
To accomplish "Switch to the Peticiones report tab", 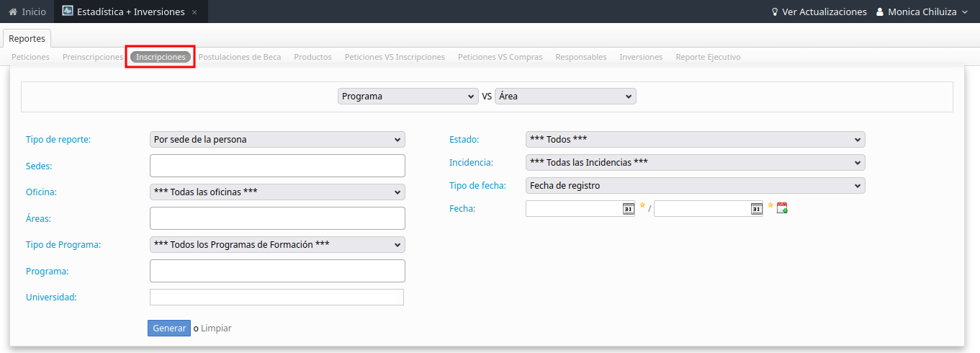I will click(x=30, y=57).
